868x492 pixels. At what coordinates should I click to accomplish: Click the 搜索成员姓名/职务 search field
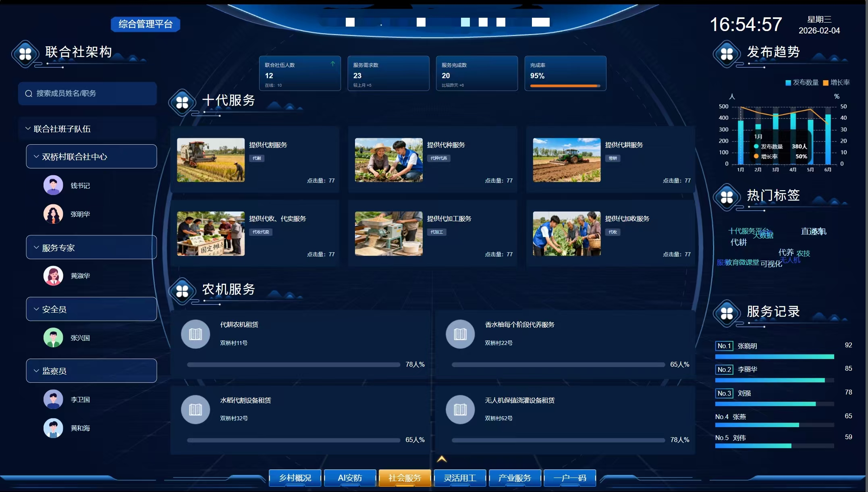coord(87,93)
